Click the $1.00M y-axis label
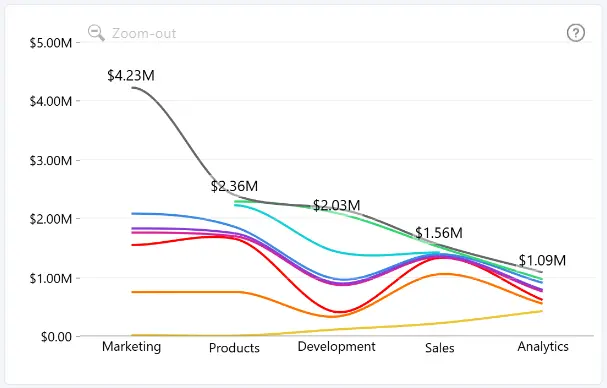This screenshot has height=388, width=607. click(x=51, y=278)
